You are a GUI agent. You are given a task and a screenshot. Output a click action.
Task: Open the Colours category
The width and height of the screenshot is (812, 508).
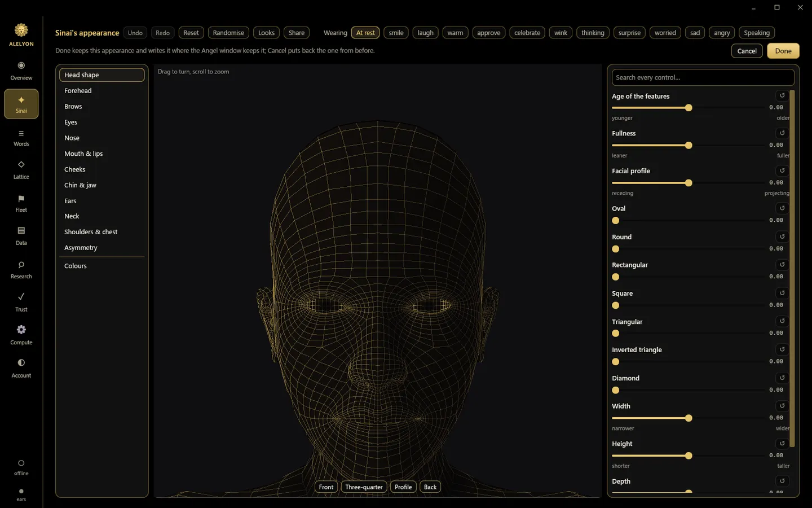tap(101, 266)
